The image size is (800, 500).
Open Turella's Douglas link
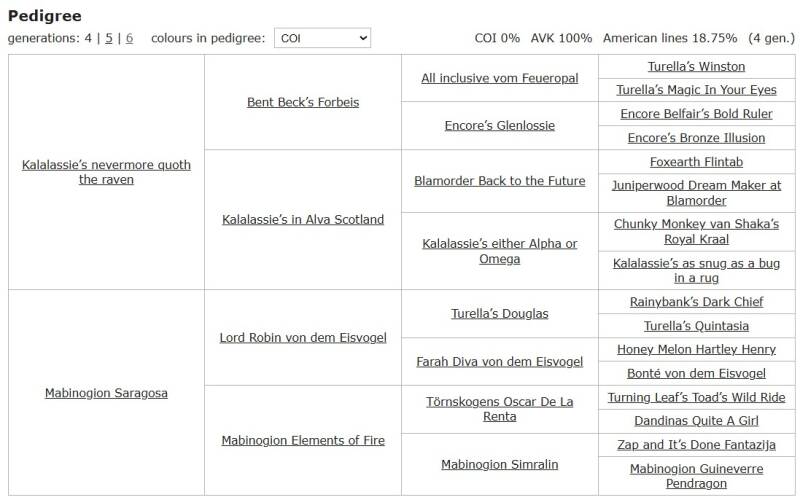pos(499,314)
